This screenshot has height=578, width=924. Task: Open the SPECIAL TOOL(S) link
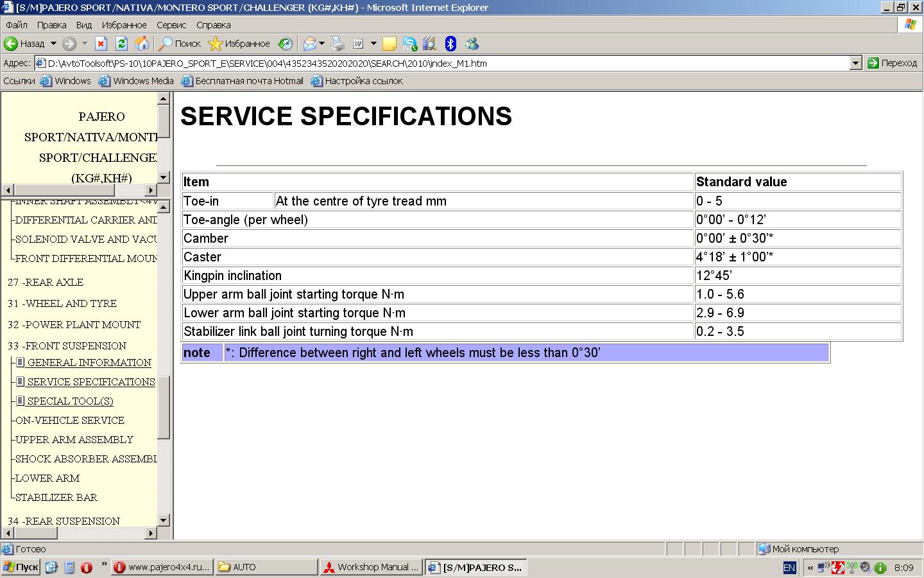coord(70,401)
